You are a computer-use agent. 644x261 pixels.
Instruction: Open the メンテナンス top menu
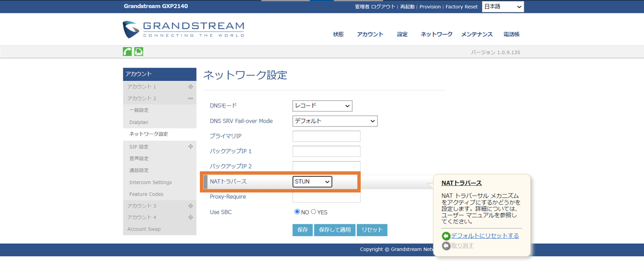pyautogui.click(x=476, y=34)
